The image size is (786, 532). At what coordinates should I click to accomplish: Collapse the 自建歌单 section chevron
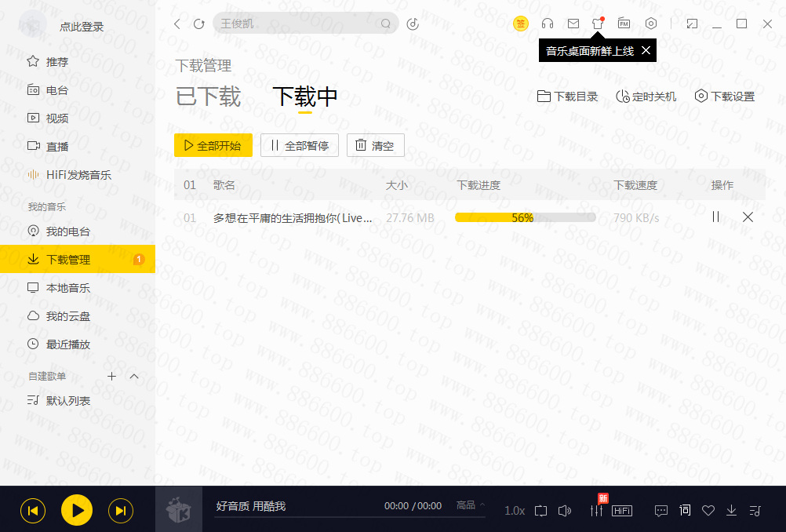pyautogui.click(x=134, y=376)
